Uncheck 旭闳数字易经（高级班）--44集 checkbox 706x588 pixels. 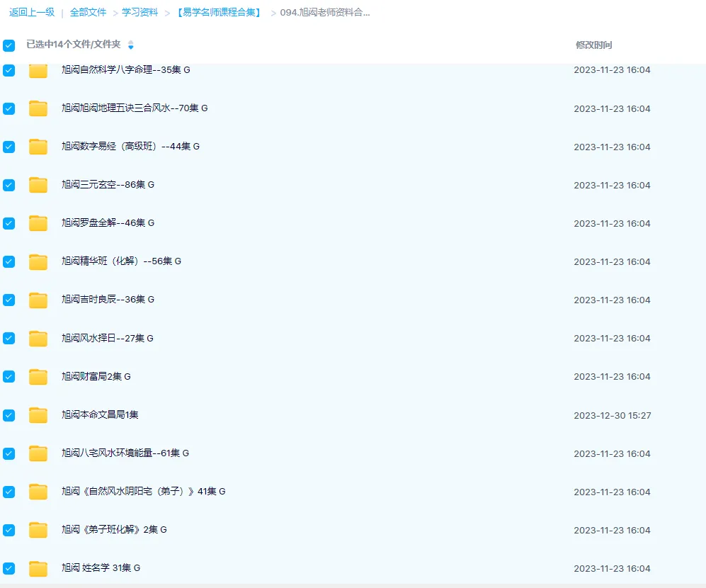9,147
